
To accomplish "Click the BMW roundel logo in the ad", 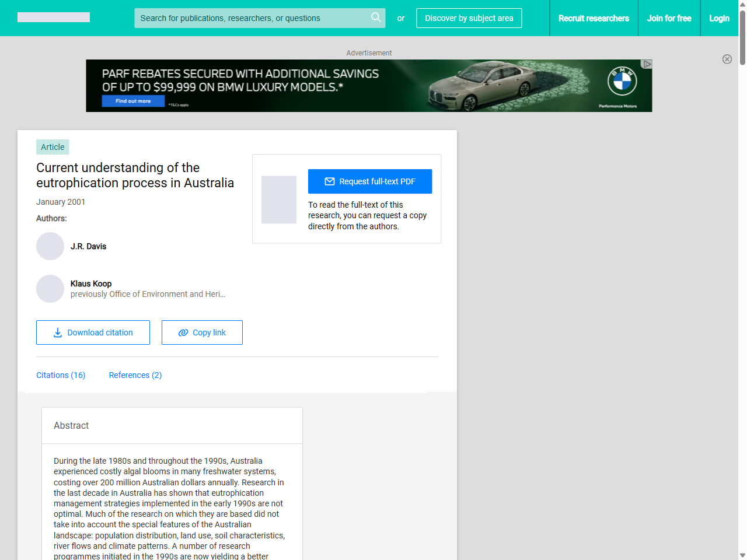I will coord(622,81).
